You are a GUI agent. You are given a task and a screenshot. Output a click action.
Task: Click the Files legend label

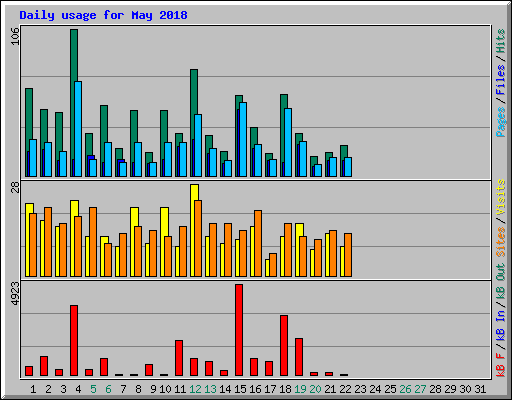pos(501,79)
